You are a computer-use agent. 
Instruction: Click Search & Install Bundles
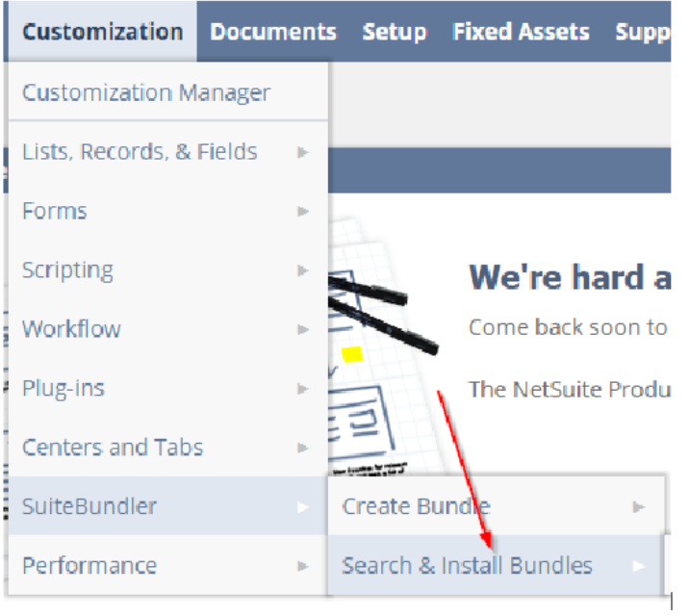pyautogui.click(x=467, y=565)
